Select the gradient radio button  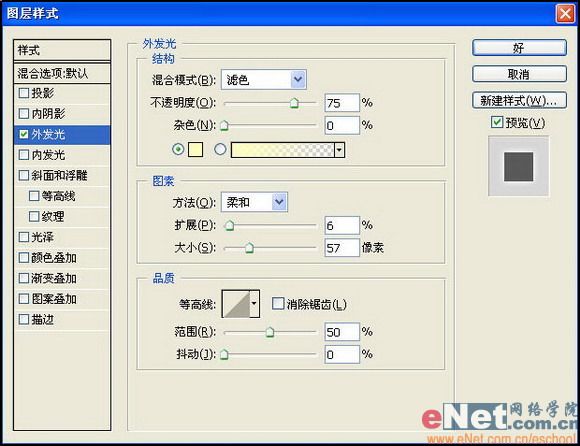[x=220, y=149]
